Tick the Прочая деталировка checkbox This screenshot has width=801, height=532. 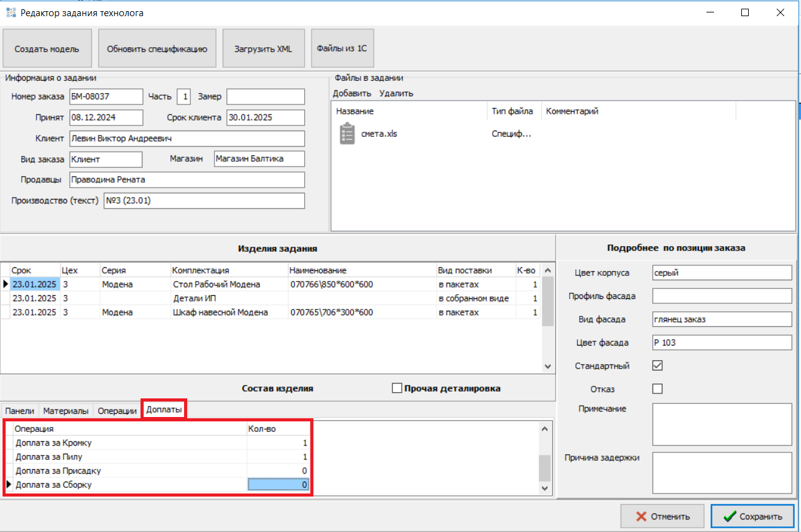click(397, 388)
